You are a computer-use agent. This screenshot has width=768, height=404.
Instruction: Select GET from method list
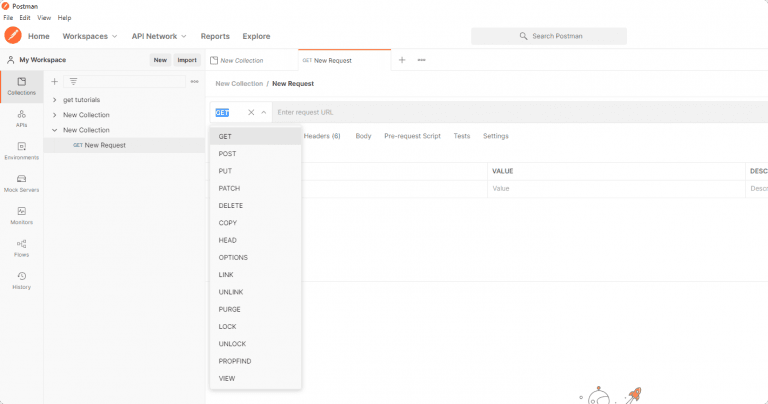(x=255, y=137)
